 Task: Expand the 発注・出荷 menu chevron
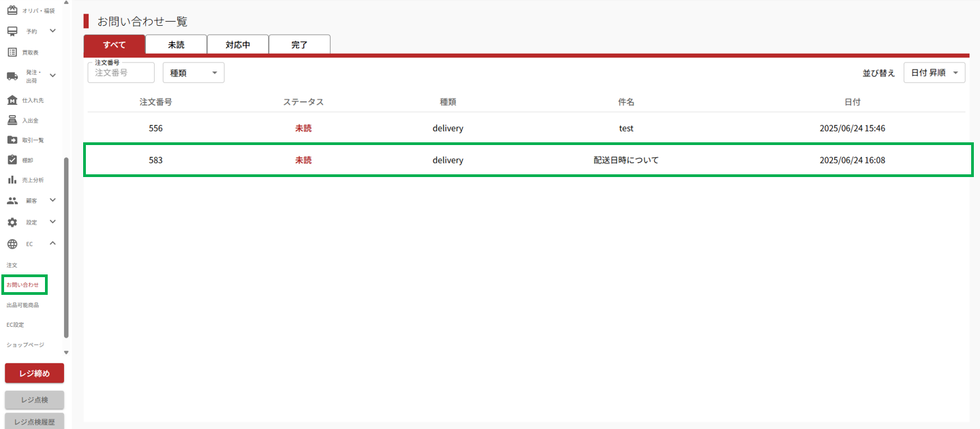(x=52, y=76)
